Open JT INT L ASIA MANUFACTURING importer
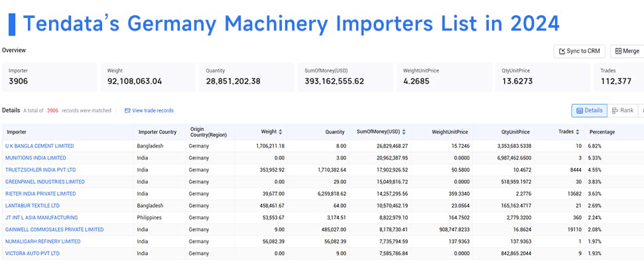 click(42, 218)
